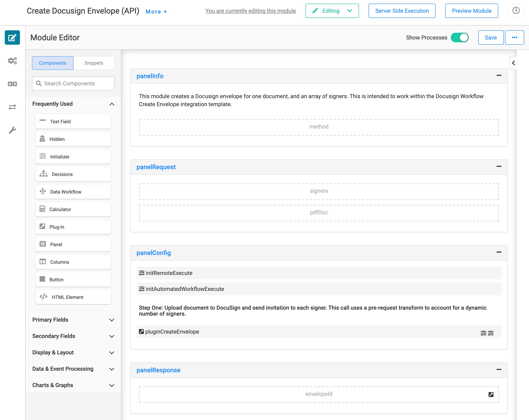
Task: Click the search magnifier icon
Action: tap(39, 83)
